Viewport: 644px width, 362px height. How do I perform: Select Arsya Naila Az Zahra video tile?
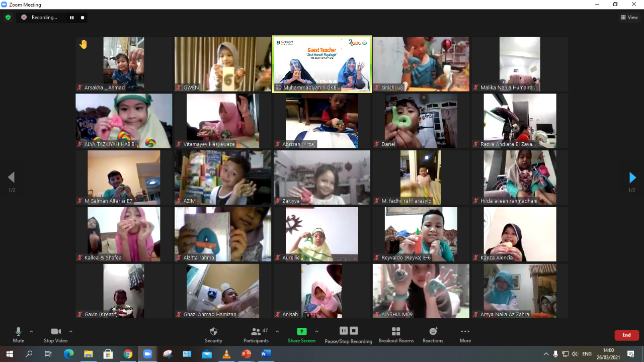pyautogui.click(x=520, y=291)
